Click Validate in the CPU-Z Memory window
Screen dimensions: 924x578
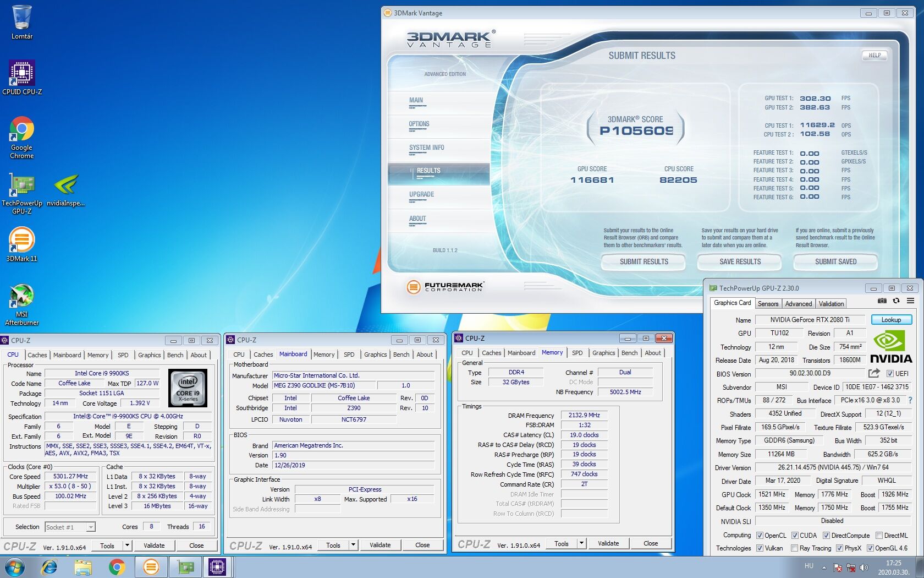point(608,543)
